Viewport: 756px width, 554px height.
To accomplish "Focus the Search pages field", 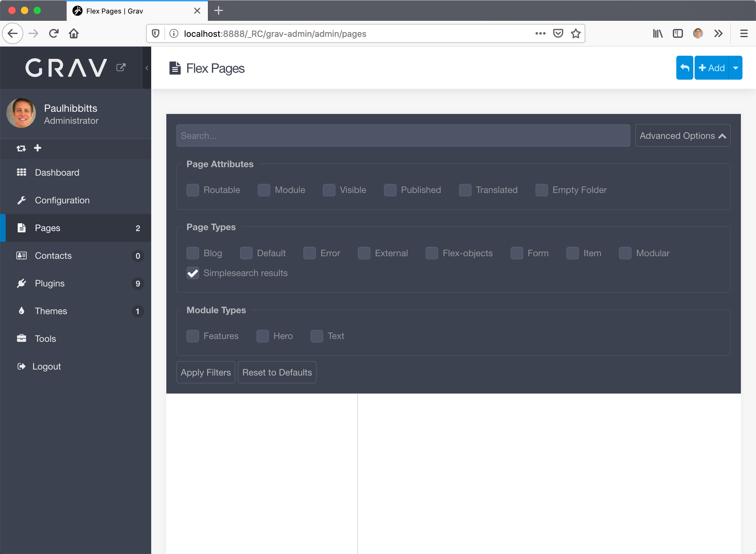I will [403, 135].
